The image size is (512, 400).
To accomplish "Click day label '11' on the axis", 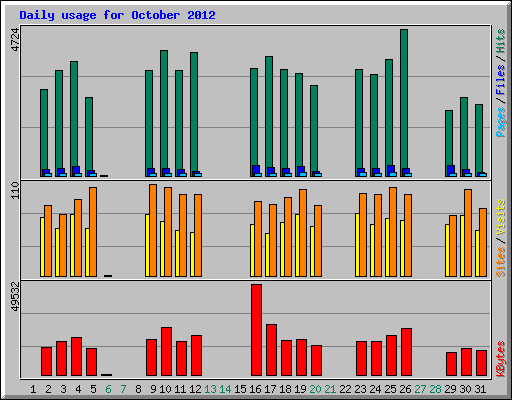I will click(x=180, y=389).
